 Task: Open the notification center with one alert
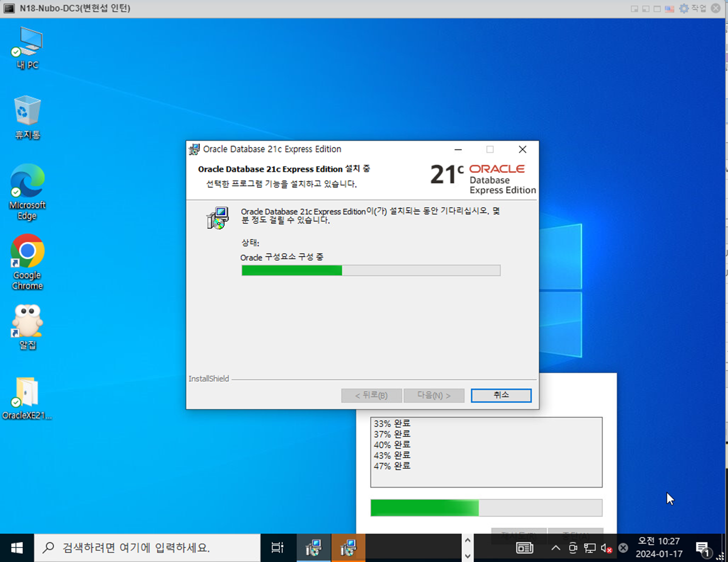click(x=702, y=548)
